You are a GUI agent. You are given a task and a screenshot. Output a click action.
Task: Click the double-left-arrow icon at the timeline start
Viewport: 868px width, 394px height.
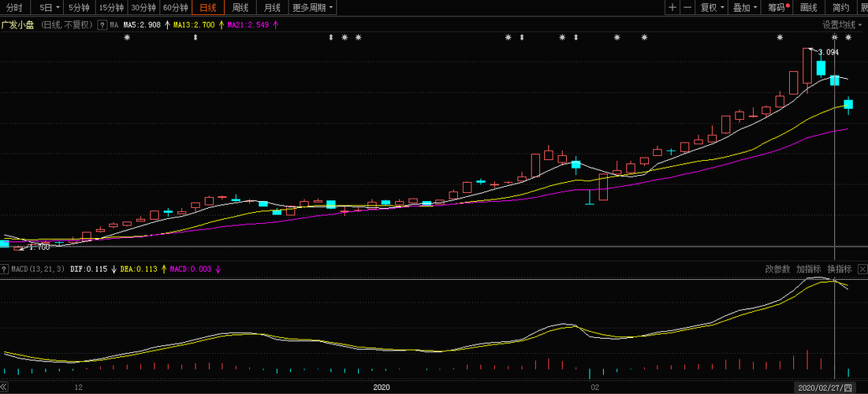coord(5,387)
